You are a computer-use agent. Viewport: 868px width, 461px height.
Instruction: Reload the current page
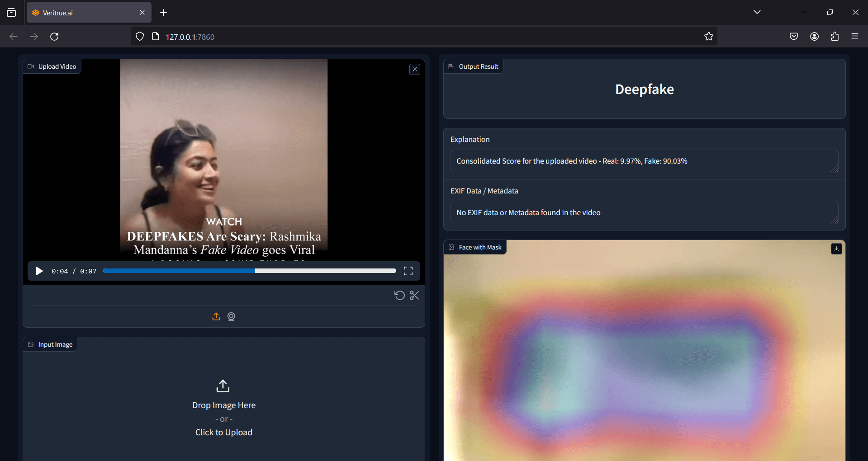(x=54, y=37)
